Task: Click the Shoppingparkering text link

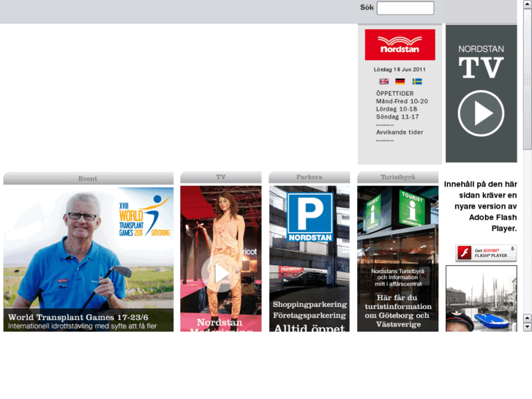Action: point(310,305)
